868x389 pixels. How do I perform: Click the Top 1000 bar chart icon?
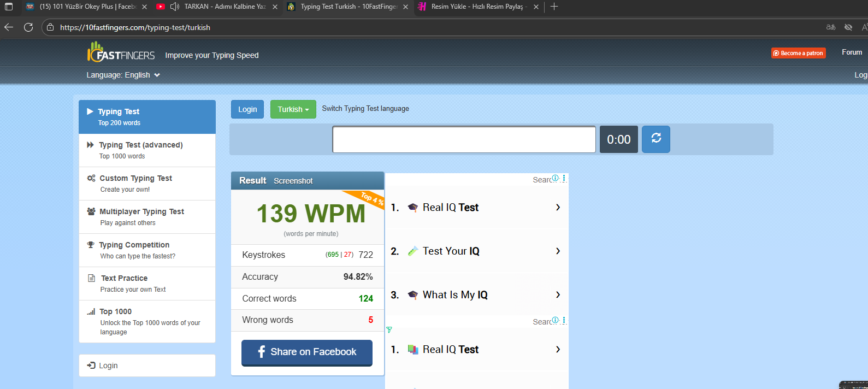coord(91,312)
